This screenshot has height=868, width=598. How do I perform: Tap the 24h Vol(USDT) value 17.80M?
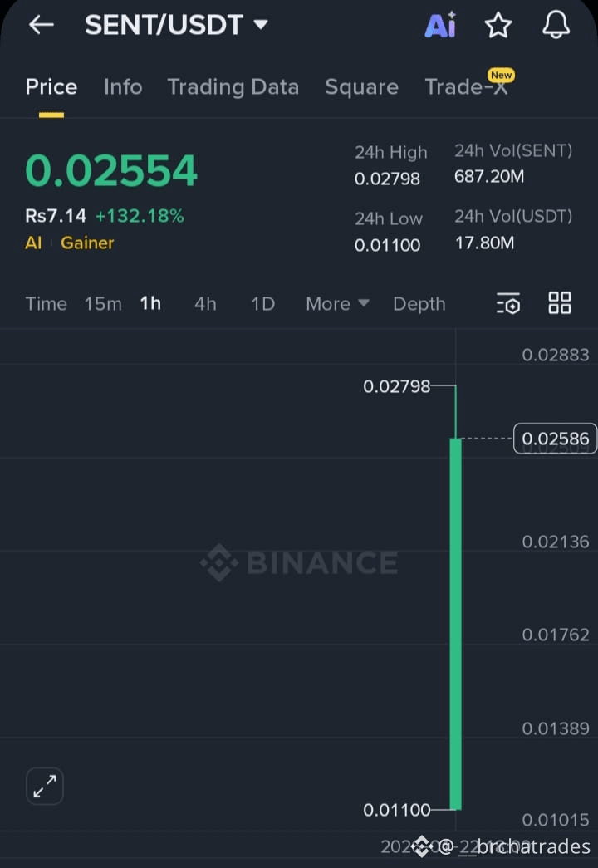coord(484,243)
